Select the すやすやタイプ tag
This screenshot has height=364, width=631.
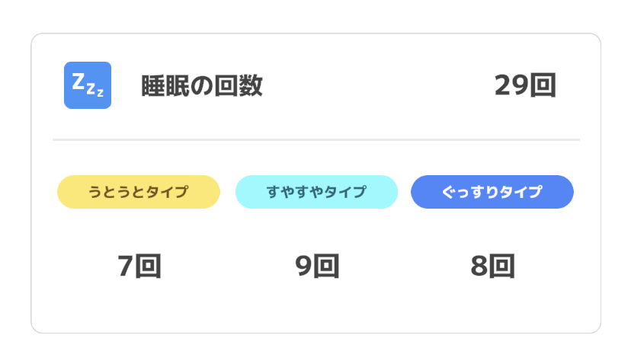[316, 192]
